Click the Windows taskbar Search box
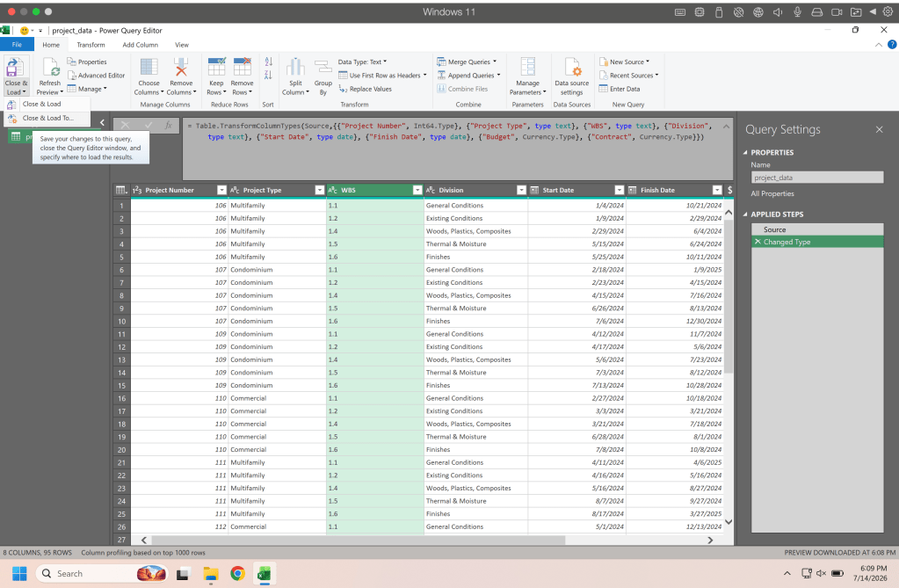 pos(101,573)
